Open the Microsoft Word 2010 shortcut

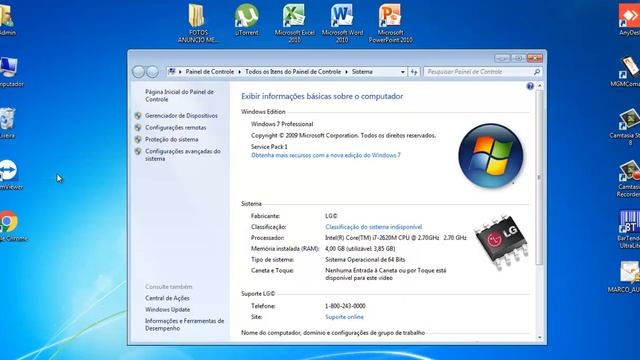(342, 23)
